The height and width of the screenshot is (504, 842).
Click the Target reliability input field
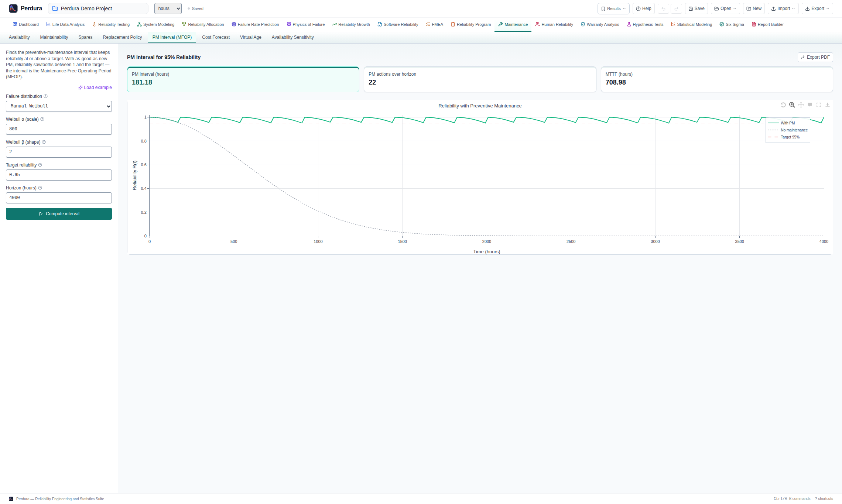pyautogui.click(x=59, y=175)
